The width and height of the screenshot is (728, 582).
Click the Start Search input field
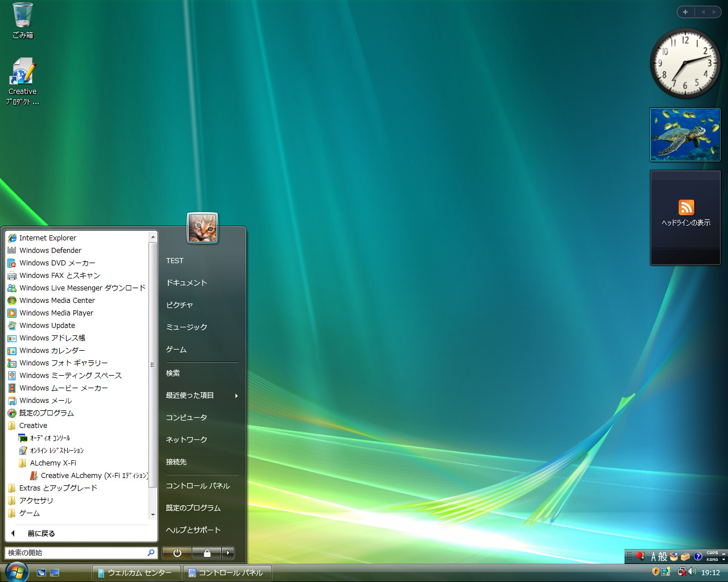[76, 553]
